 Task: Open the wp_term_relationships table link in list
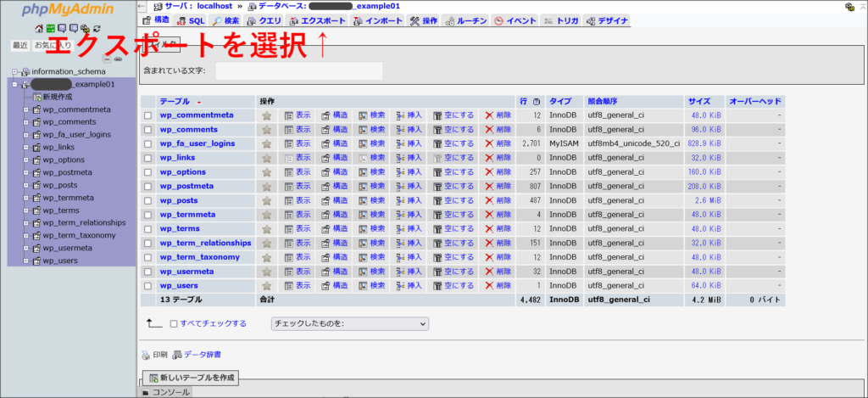(205, 243)
